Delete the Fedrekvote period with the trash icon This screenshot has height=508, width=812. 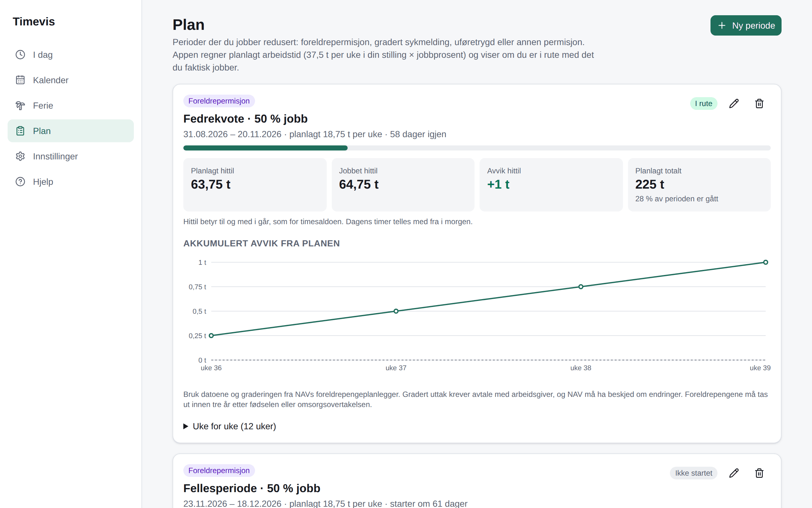click(x=759, y=104)
